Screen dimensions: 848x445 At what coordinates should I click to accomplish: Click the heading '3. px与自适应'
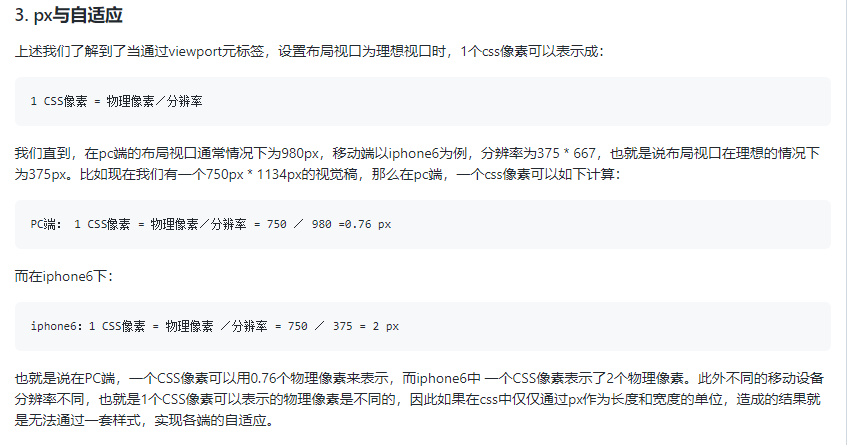[69, 15]
